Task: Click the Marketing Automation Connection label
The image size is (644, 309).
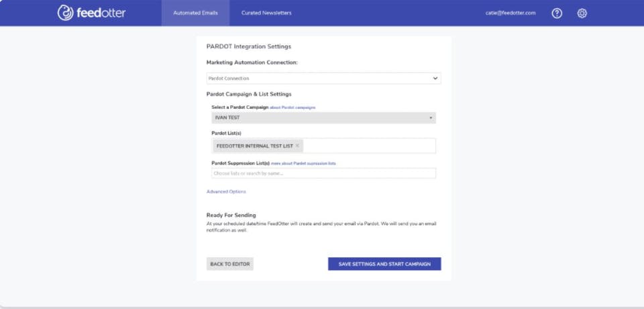Action: (252, 62)
